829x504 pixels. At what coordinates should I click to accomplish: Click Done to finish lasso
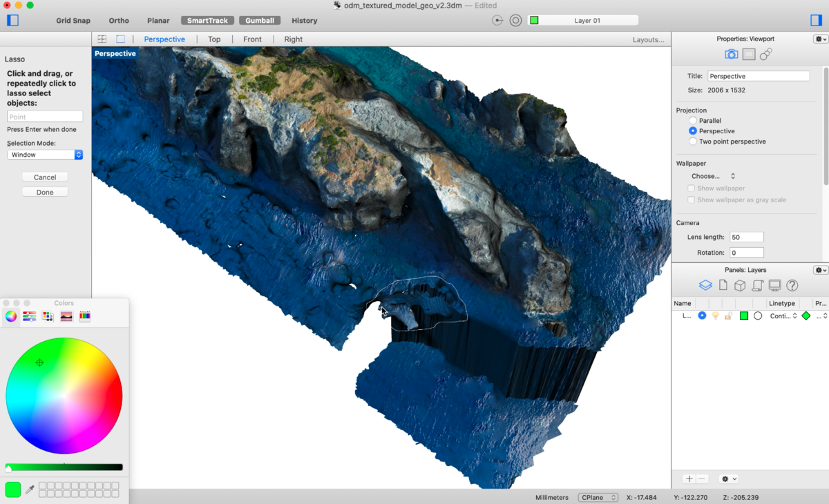(x=45, y=192)
